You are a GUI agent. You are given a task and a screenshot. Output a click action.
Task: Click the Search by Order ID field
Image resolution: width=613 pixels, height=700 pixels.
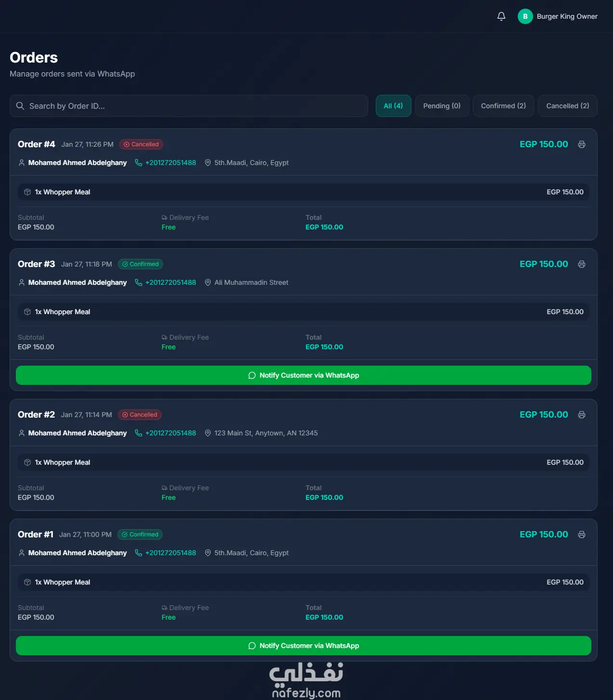click(x=189, y=106)
